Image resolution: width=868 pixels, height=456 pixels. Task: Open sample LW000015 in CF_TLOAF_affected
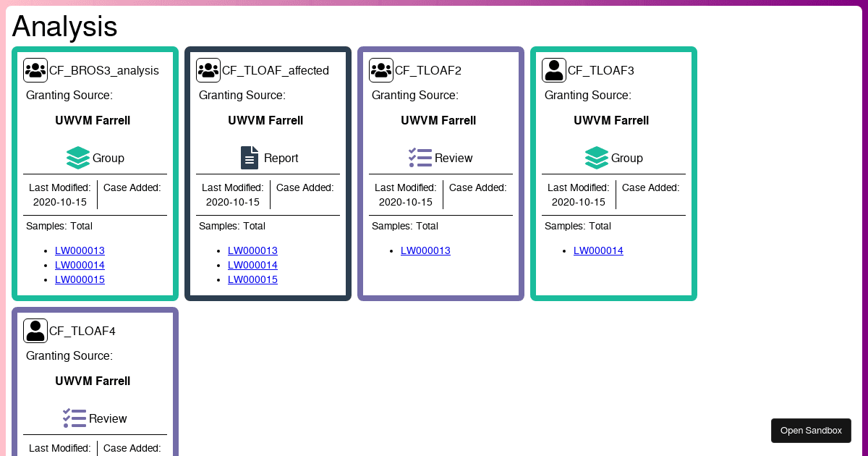[252, 279]
